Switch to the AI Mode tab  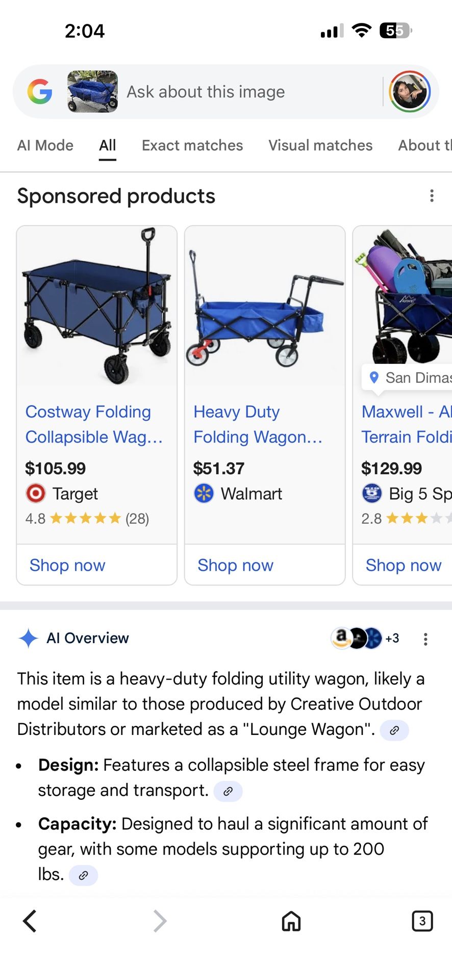45,145
